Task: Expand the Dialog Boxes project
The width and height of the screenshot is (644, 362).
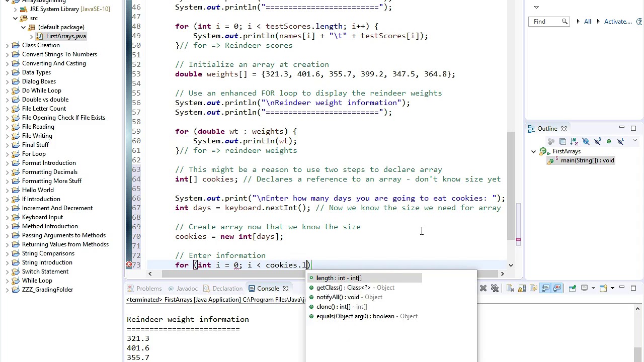Action: tap(7, 81)
